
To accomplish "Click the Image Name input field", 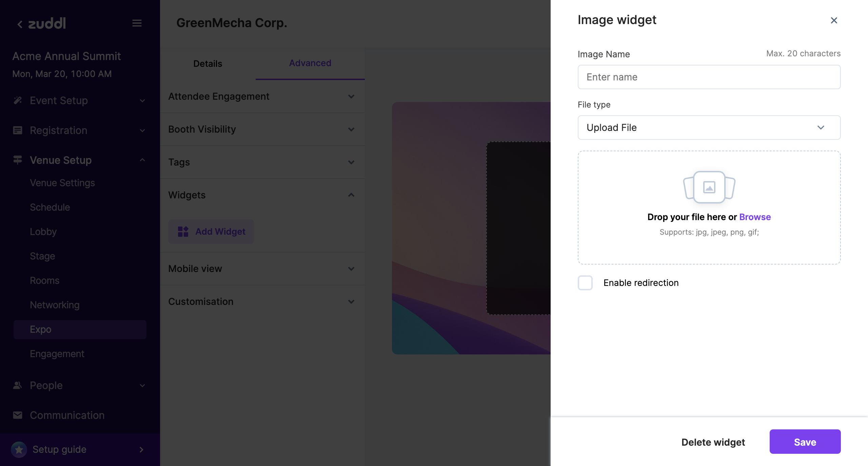I will click(709, 77).
